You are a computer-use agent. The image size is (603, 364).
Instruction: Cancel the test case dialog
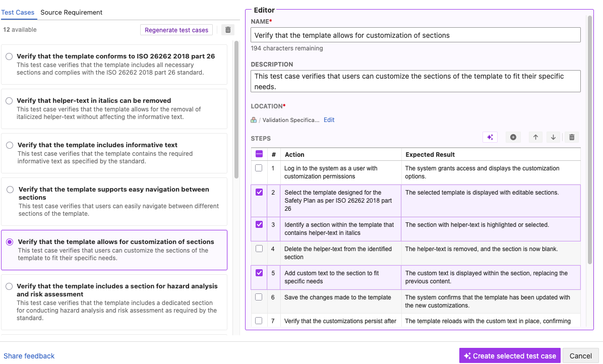pyautogui.click(x=581, y=356)
